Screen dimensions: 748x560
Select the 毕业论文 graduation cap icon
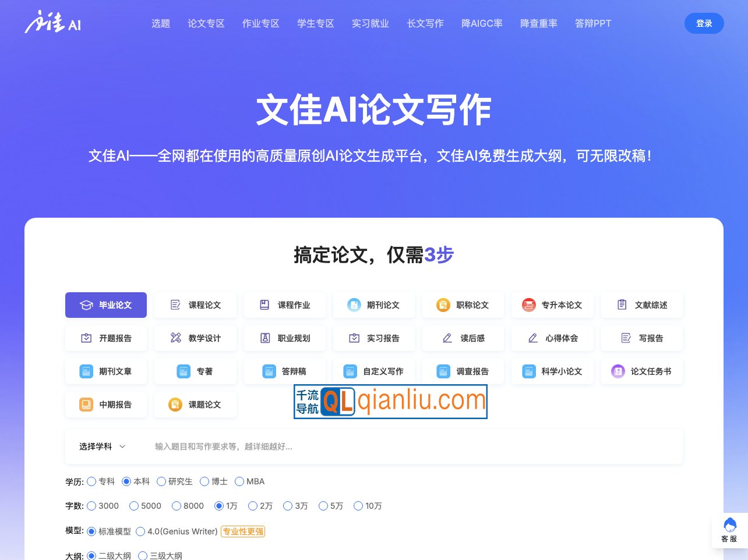pyautogui.click(x=86, y=305)
